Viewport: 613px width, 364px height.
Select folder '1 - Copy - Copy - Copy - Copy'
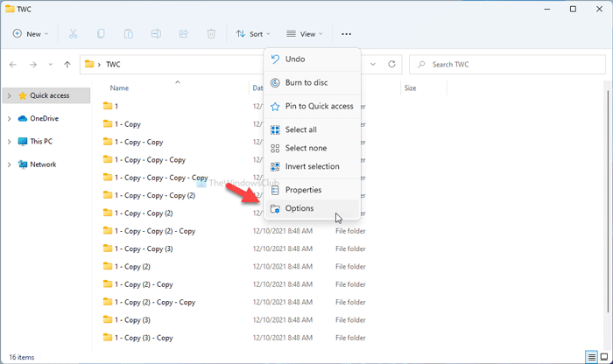(161, 178)
